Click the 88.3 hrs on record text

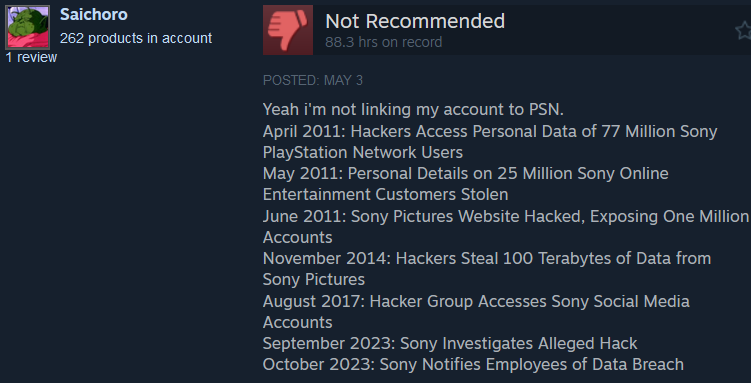pyautogui.click(x=384, y=42)
